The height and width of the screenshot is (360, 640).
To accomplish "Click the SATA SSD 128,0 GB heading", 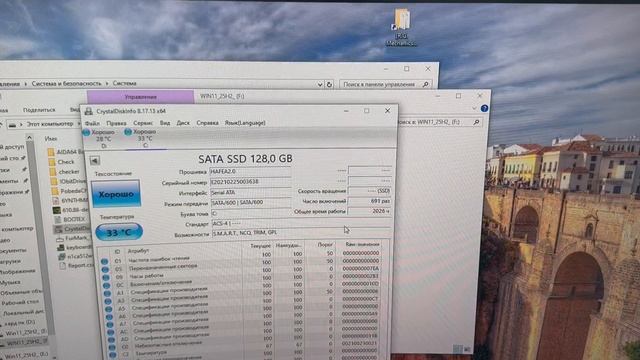I will tap(245, 159).
